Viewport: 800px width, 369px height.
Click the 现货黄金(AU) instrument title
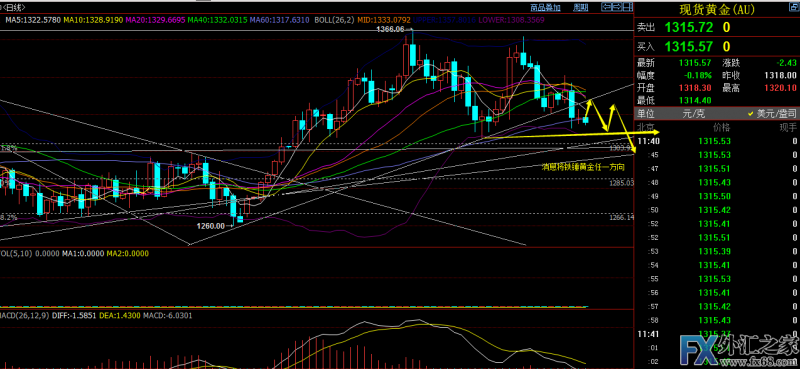717,10
